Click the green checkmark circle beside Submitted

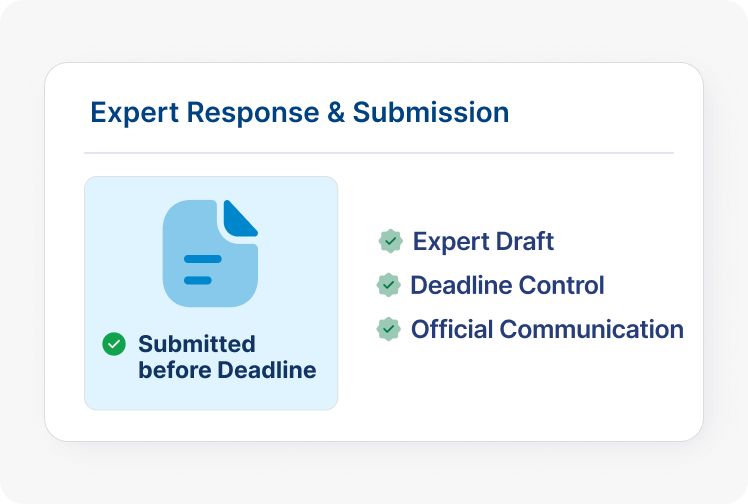pos(114,344)
